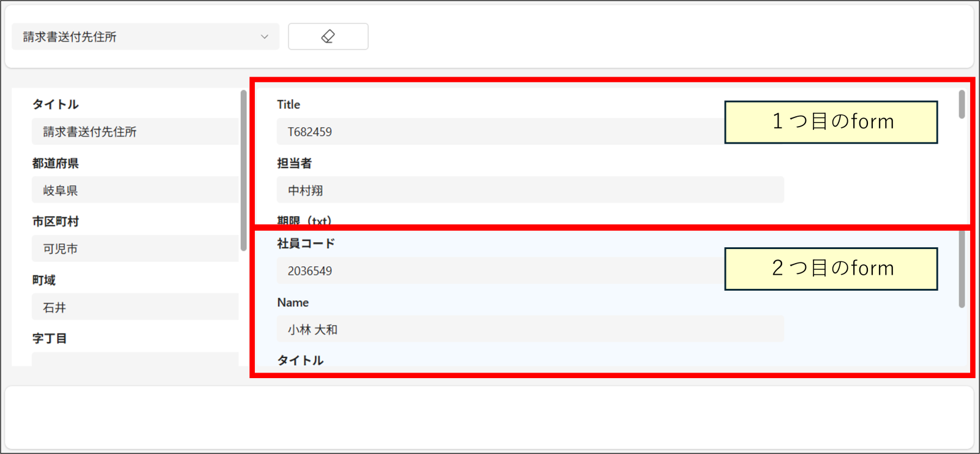Click the タイトル label in the second form
This screenshot has height=454, width=980.
click(300, 360)
